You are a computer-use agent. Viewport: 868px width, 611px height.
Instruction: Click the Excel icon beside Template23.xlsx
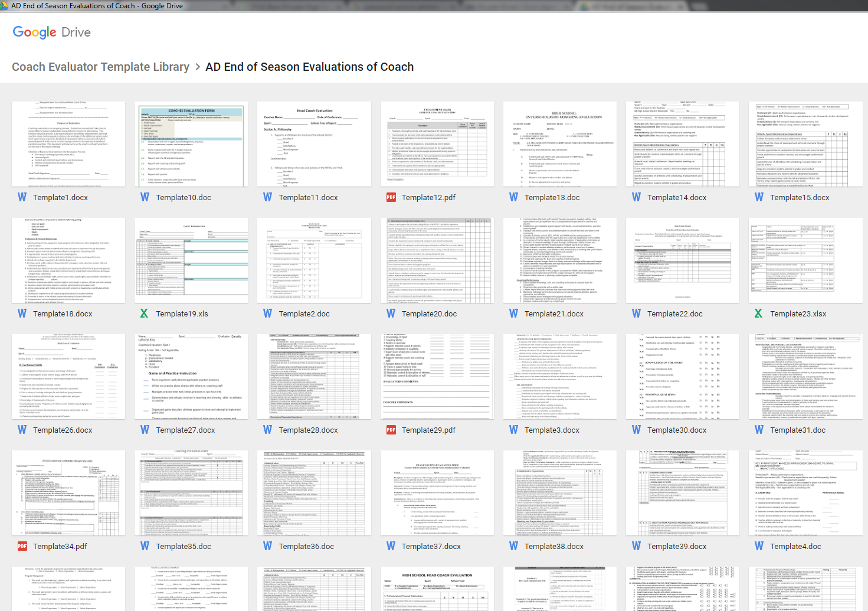tap(759, 313)
